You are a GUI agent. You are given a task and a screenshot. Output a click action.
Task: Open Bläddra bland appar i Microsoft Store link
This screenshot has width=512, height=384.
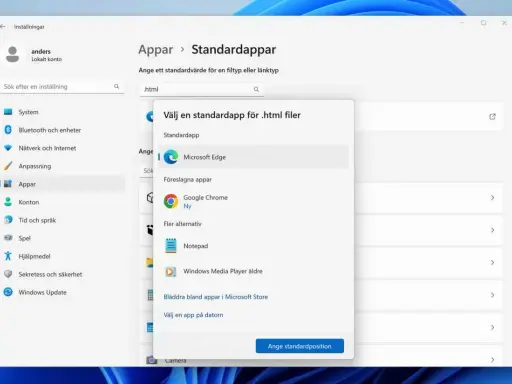(x=216, y=297)
